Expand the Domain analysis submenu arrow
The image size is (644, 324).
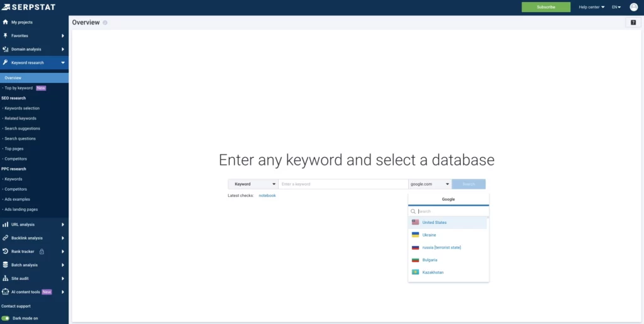(63, 49)
